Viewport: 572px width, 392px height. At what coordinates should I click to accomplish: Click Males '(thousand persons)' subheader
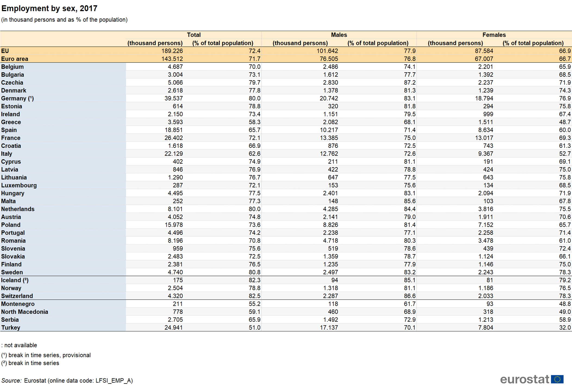pos(300,43)
